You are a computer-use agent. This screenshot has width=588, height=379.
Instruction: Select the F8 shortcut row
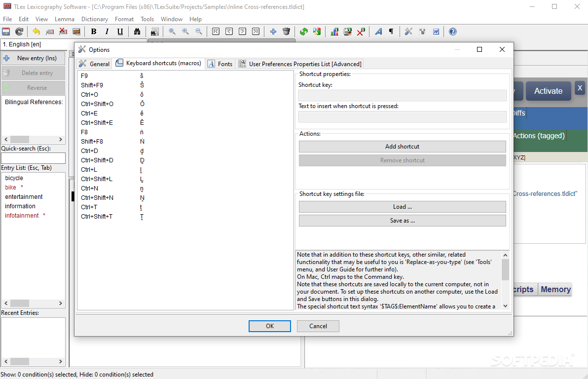[x=185, y=132]
